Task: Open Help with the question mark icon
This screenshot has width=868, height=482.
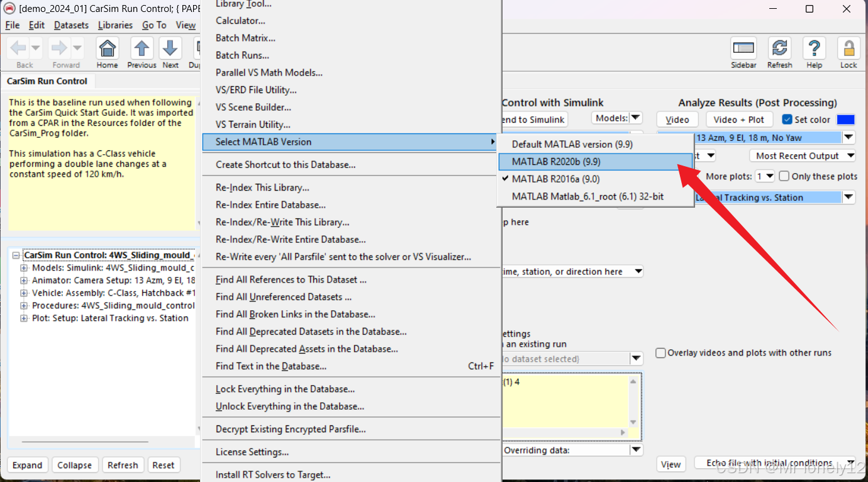Action: click(x=814, y=48)
